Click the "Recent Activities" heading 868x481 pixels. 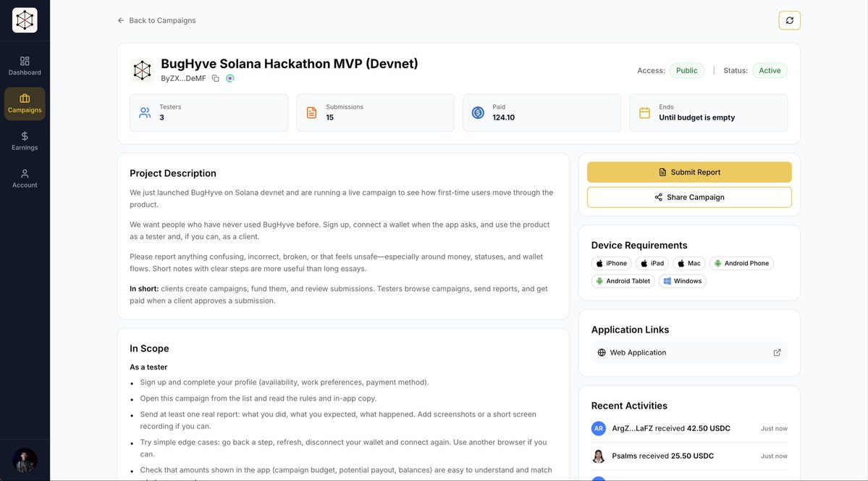pyautogui.click(x=629, y=406)
